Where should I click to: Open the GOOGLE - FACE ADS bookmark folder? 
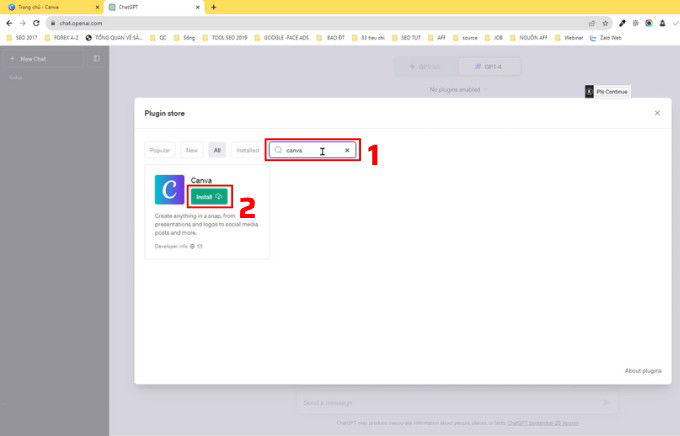(x=282, y=38)
